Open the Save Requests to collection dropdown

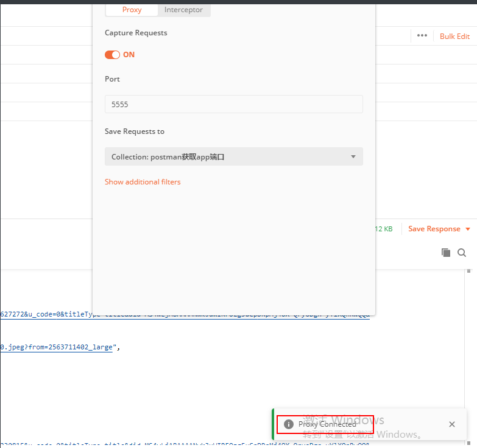point(234,156)
